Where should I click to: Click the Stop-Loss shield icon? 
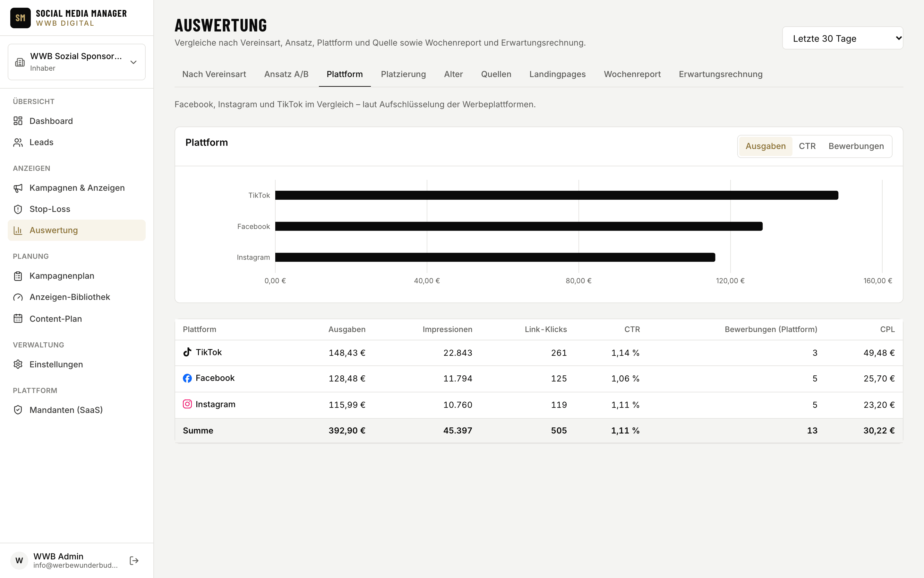(18, 209)
